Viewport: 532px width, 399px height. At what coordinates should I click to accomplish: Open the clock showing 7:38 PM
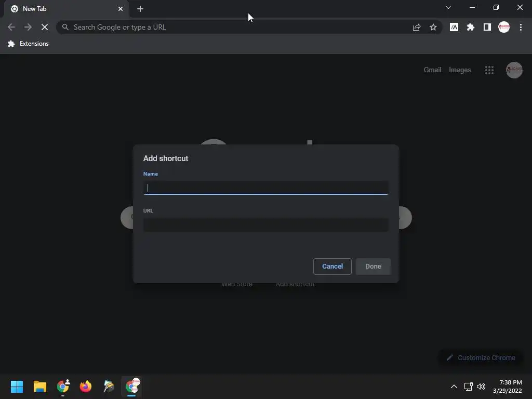pyautogui.click(x=508, y=387)
